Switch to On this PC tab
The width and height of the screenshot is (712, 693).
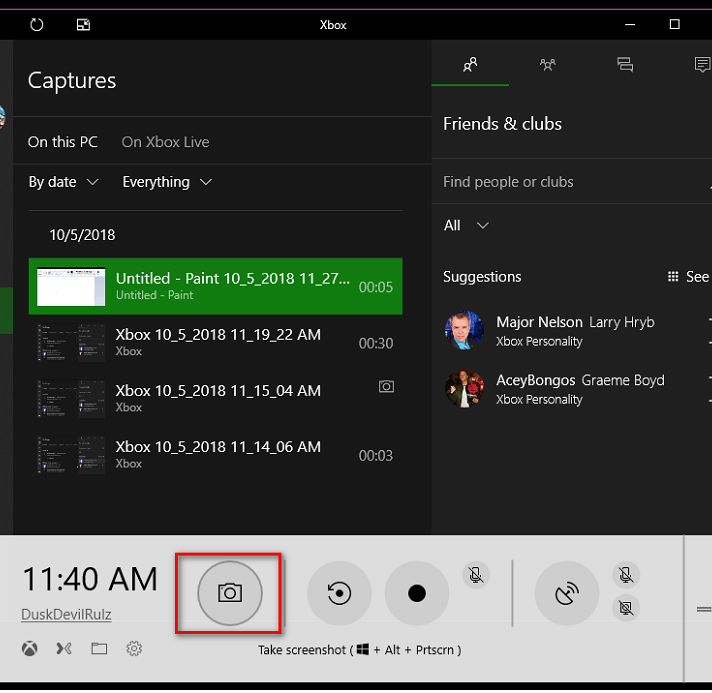pyautogui.click(x=63, y=142)
